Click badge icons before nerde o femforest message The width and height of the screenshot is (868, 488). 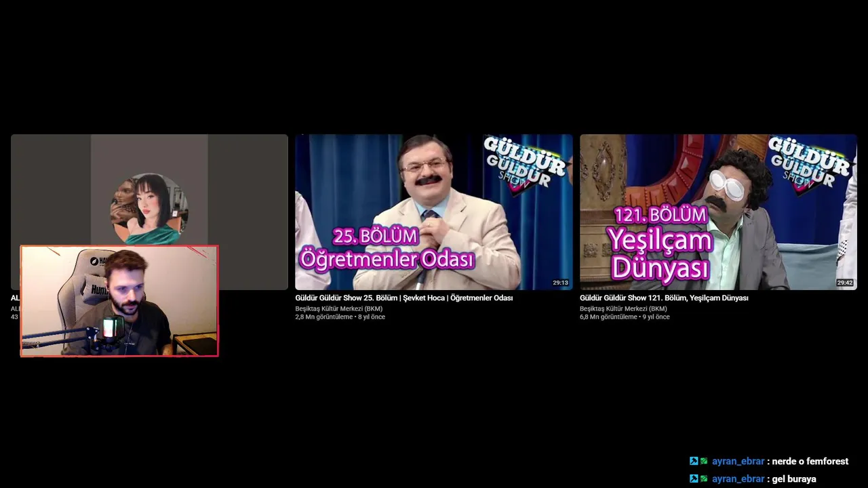click(x=698, y=462)
